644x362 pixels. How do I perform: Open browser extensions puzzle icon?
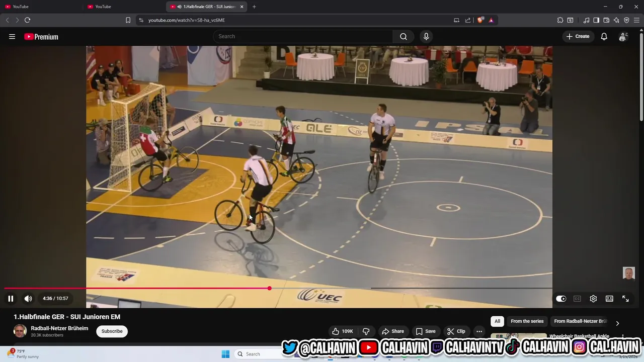(560, 20)
